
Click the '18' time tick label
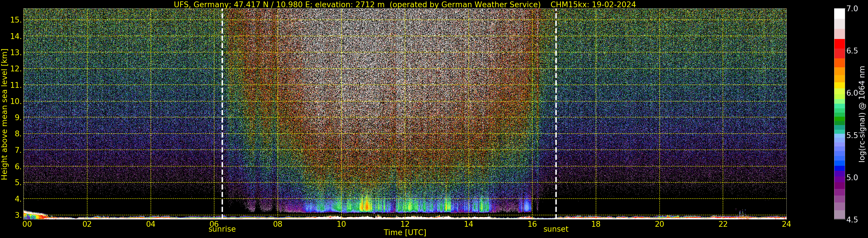pyautogui.click(x=596, y=224)
